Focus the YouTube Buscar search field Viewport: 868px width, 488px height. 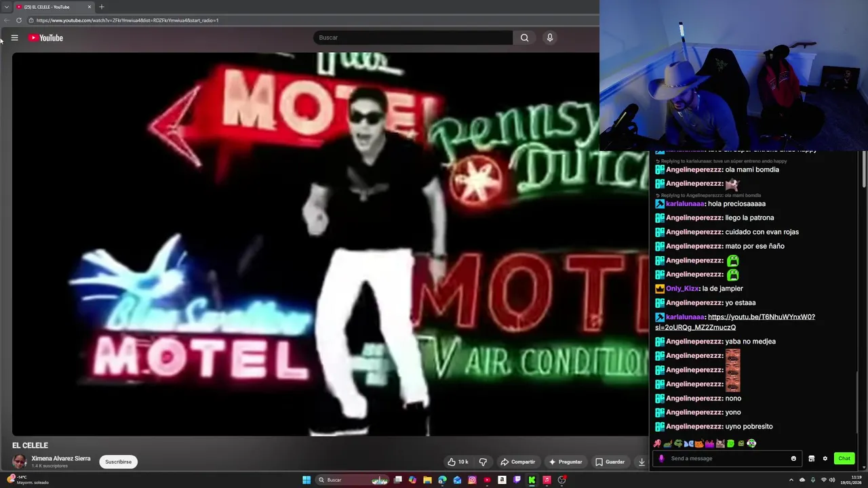(413, 38)
